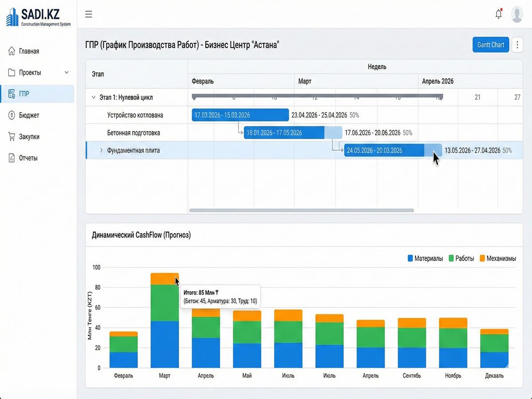Toggle the hamburger sidebar menu
This screenshot has width=532, height=399.
tap(89, 14)
